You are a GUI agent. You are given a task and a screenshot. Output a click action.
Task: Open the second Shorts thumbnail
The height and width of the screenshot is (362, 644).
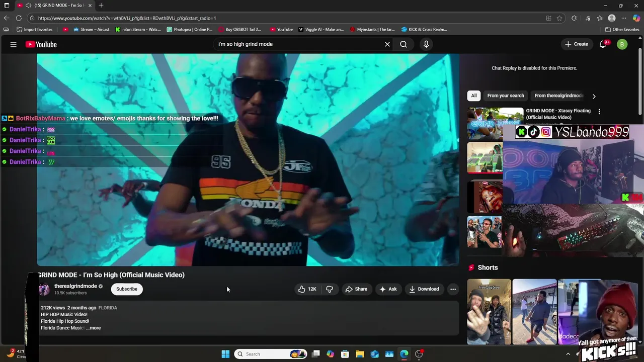[534, 312]
